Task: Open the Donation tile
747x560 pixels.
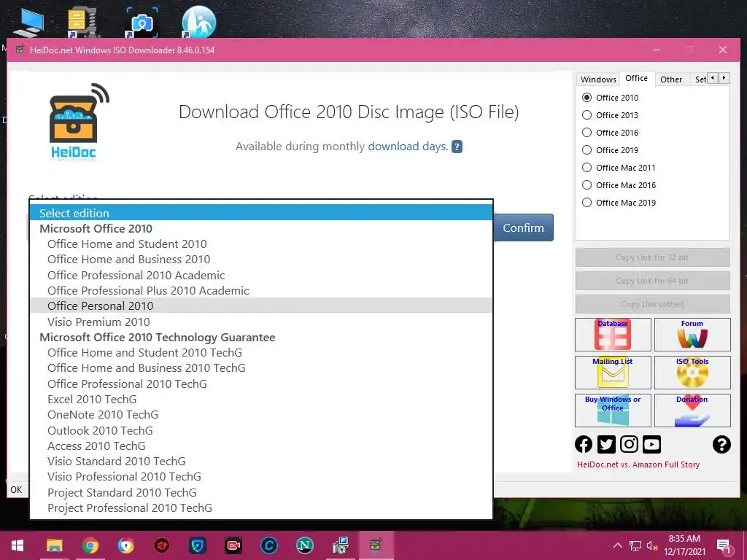Action: (692, 410)
